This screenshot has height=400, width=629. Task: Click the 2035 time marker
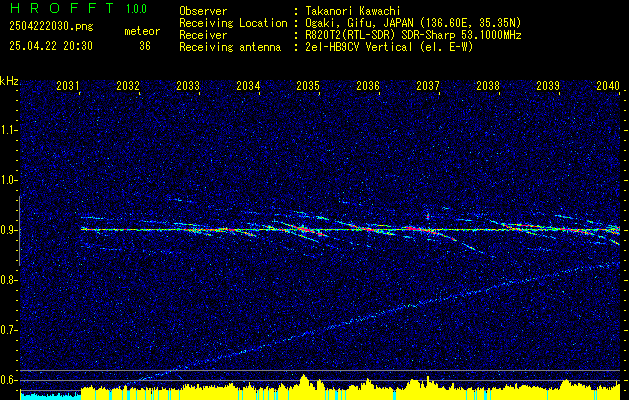click(x=308, y=85)
